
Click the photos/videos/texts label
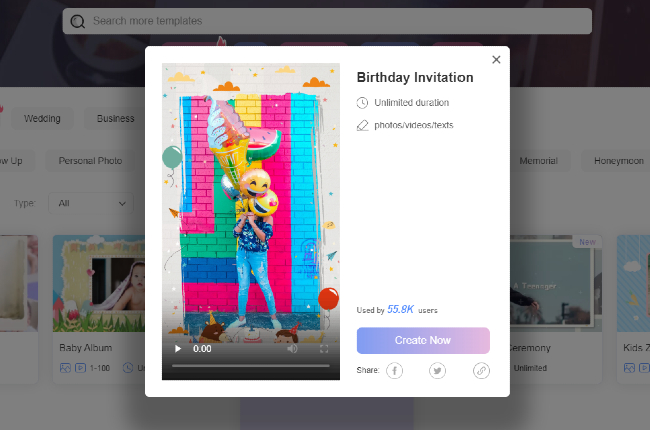(414, 125)
